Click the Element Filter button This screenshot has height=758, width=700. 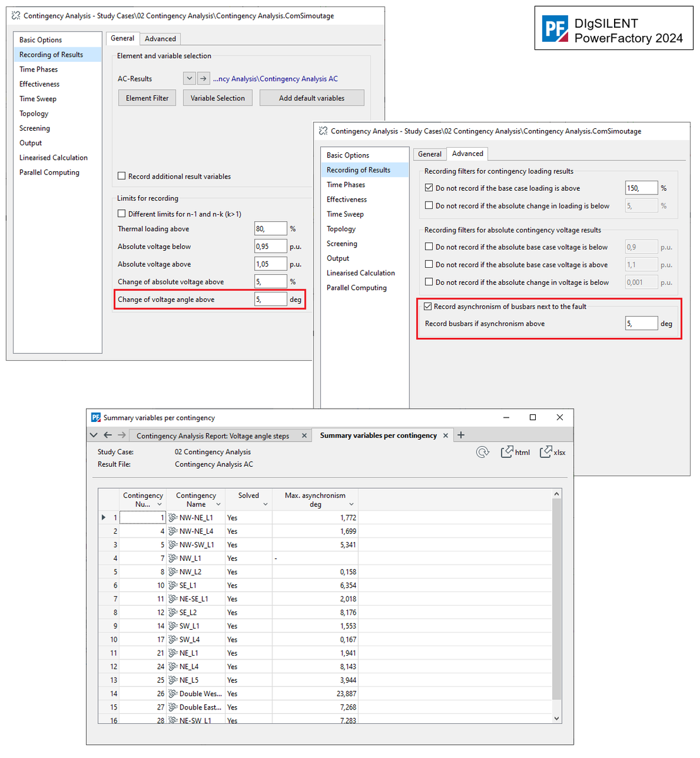click(x=147, y=98)
